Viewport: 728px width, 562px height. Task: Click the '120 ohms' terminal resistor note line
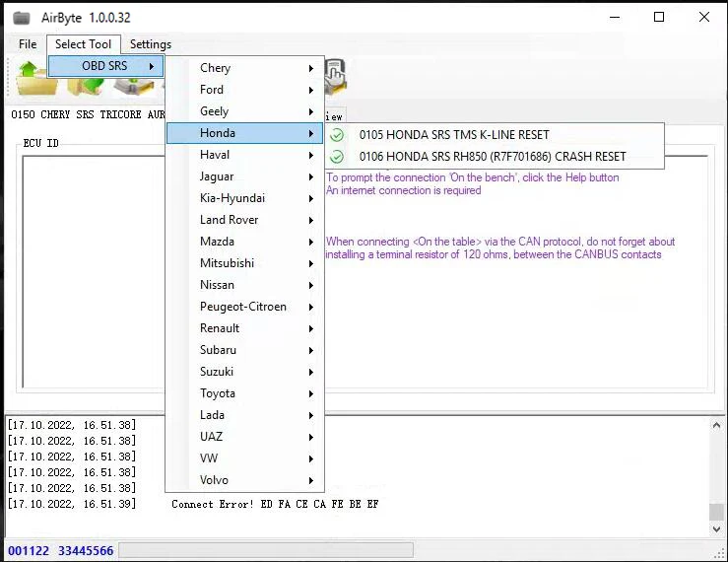tap(494, 254)
